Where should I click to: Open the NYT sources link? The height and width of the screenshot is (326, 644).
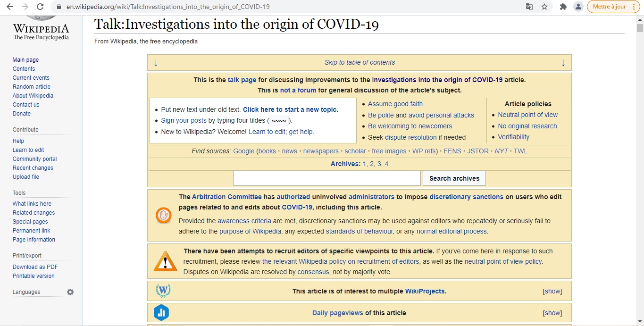point(501,151)
